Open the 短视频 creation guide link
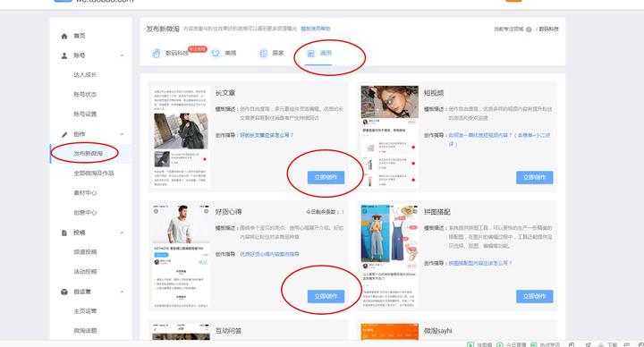 coord(499,140)
